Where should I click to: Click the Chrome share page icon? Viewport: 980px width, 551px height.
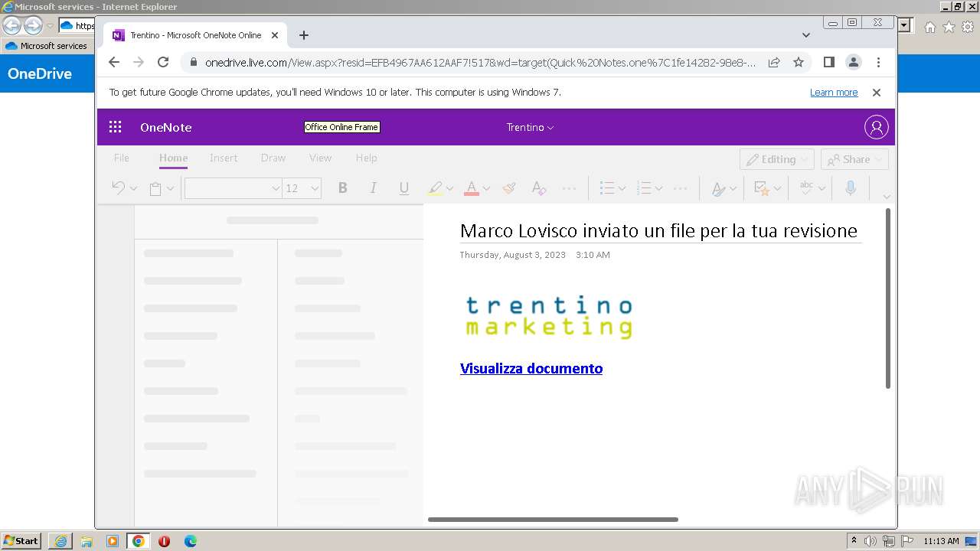tap(774, 62)
